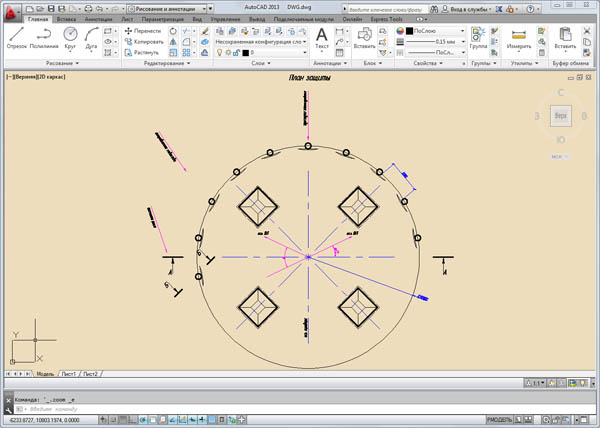Click the Перенести (Move) command
This screenshot has width=600, height=428.
coord(146,31)
